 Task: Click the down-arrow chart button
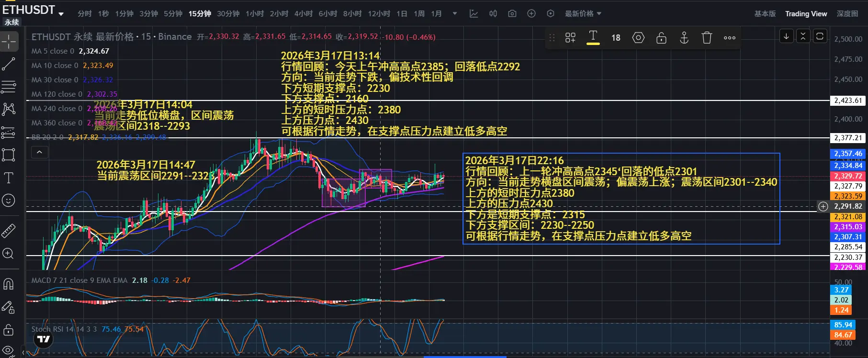tap(787, 36)
